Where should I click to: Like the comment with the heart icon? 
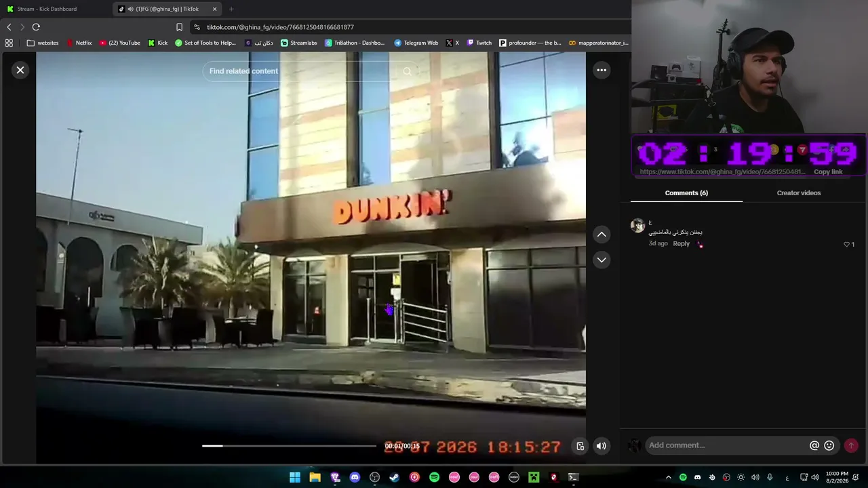[846, 244]
